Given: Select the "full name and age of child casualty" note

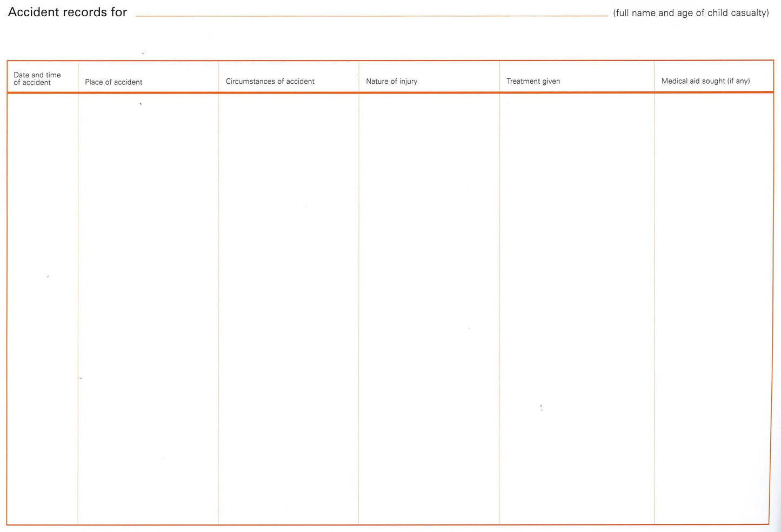Looking at the screenshot, I should (691, 12).
